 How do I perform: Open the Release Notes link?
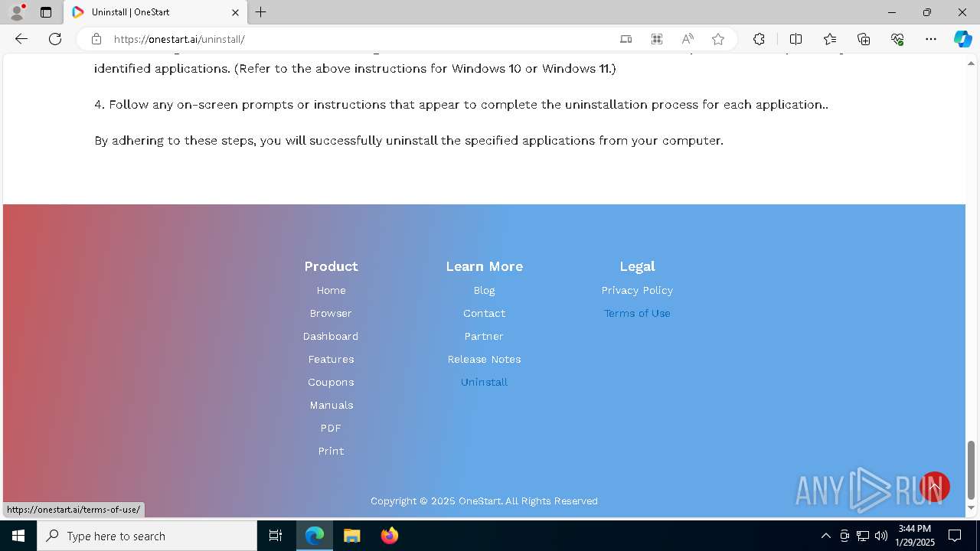click(x=484, y=359)
